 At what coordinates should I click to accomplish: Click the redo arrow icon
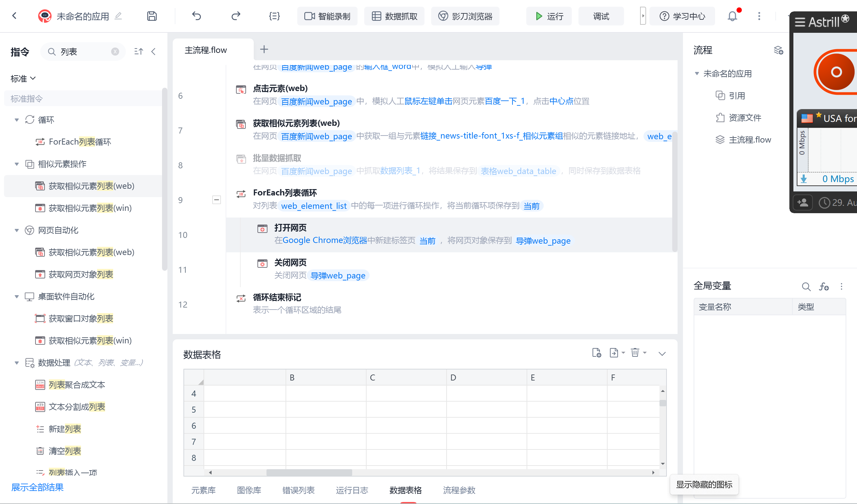(236, 16)
